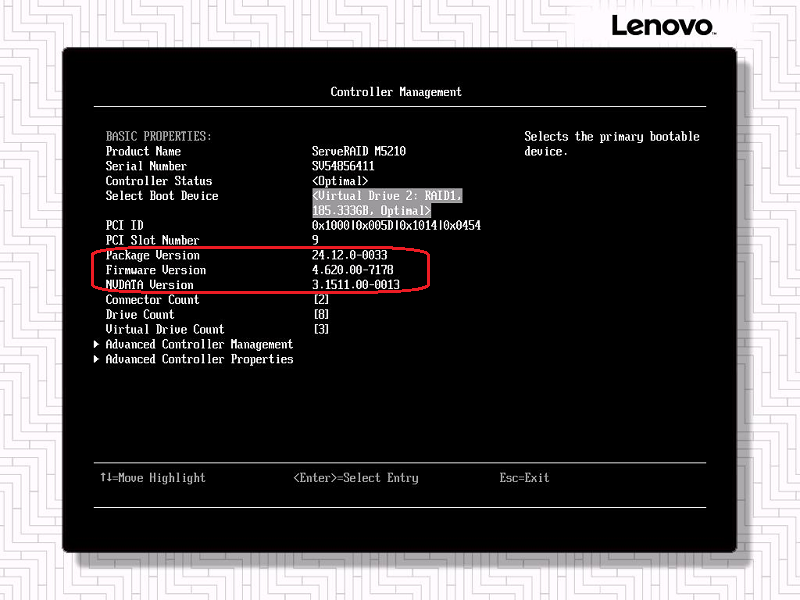
Task: Expand Advanced Controller Properties arrow
Action: tap(97, 359)
